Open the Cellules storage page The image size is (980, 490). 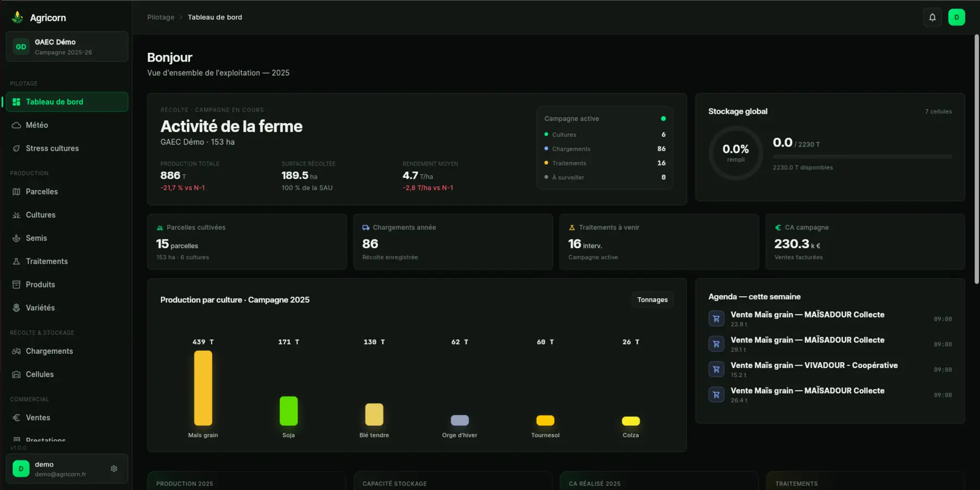click(67, 375)
